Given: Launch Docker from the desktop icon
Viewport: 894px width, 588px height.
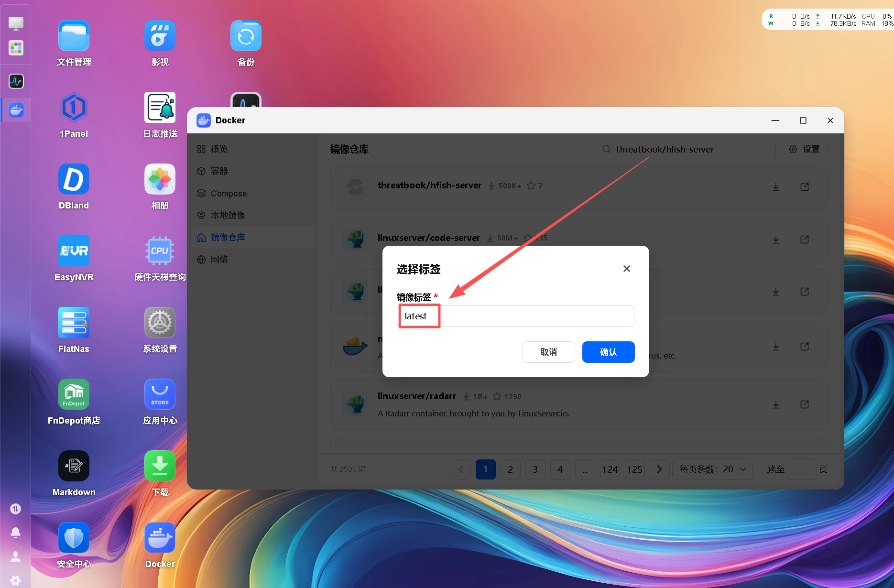Looking at the screenshot, I should click(x=160, y=538).
